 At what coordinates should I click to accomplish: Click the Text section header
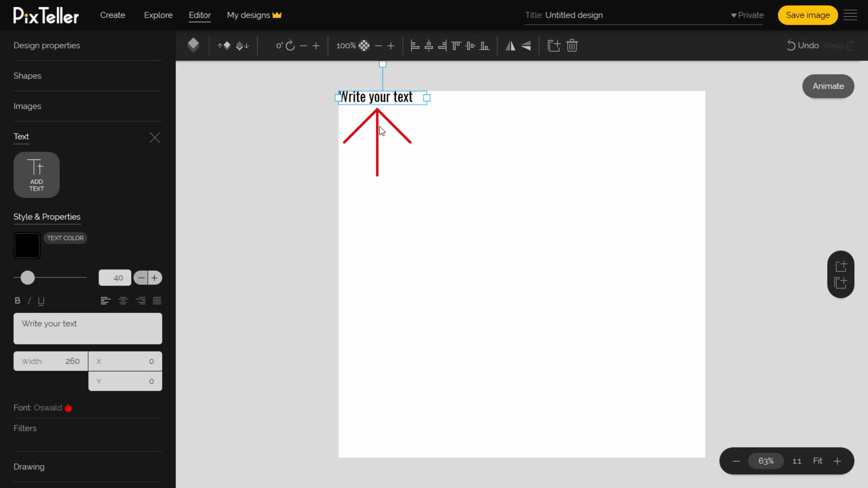coord(21,136)
